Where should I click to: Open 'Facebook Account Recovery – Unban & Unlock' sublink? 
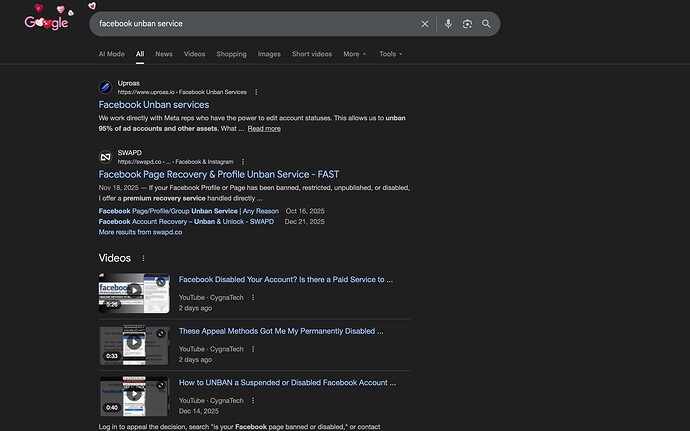pyautogui.click(x=186, y=221)
